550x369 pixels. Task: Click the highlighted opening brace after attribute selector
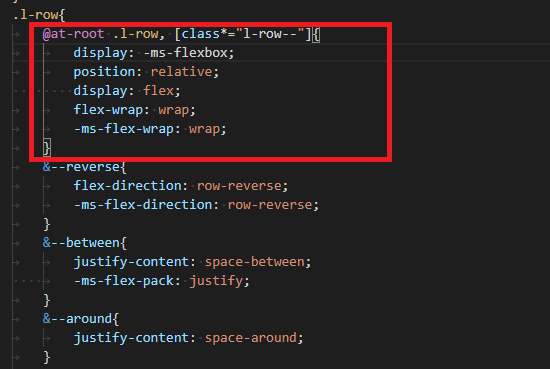coord(316,34)
